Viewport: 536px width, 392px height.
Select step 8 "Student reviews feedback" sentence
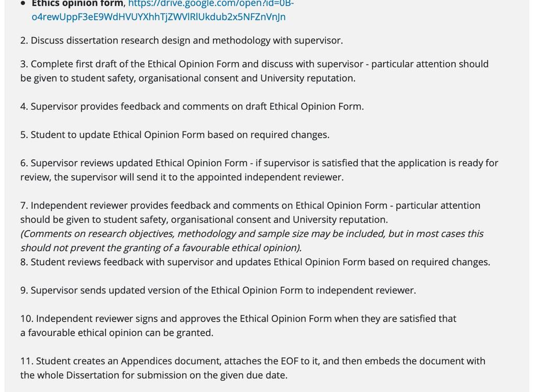[255, 262]
